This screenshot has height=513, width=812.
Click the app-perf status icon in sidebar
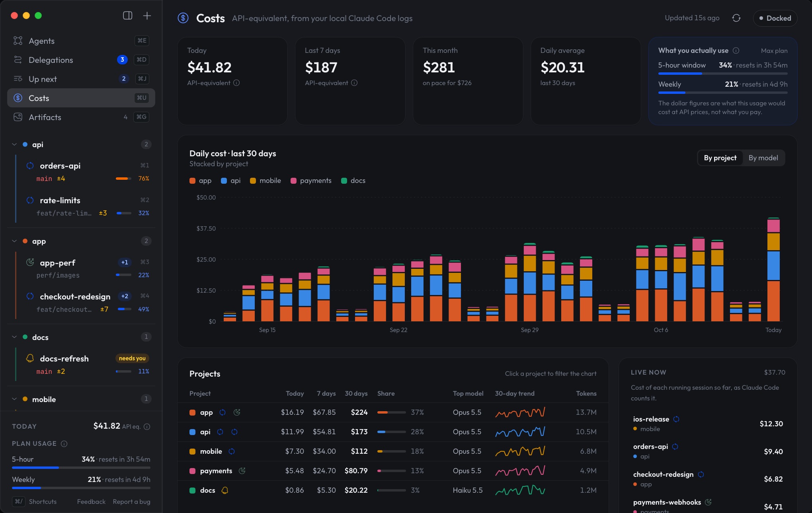(x=30, y=262)
